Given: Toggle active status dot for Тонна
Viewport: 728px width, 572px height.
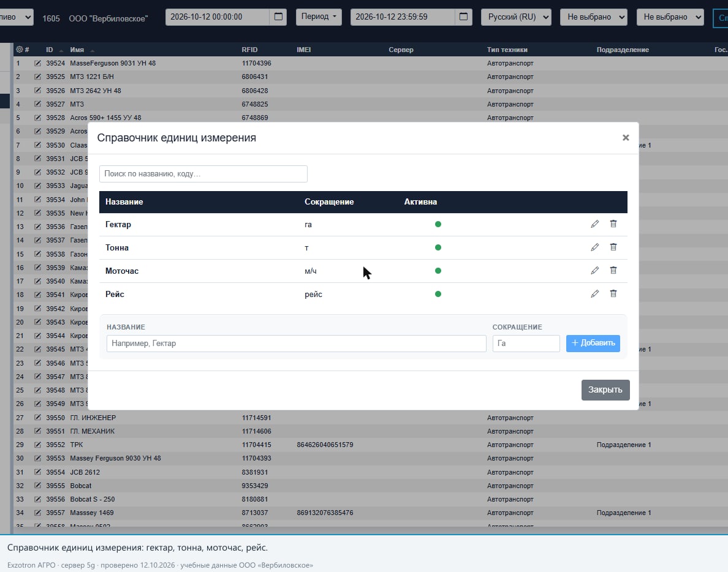Looking at the screenshot, I should 438,247.
